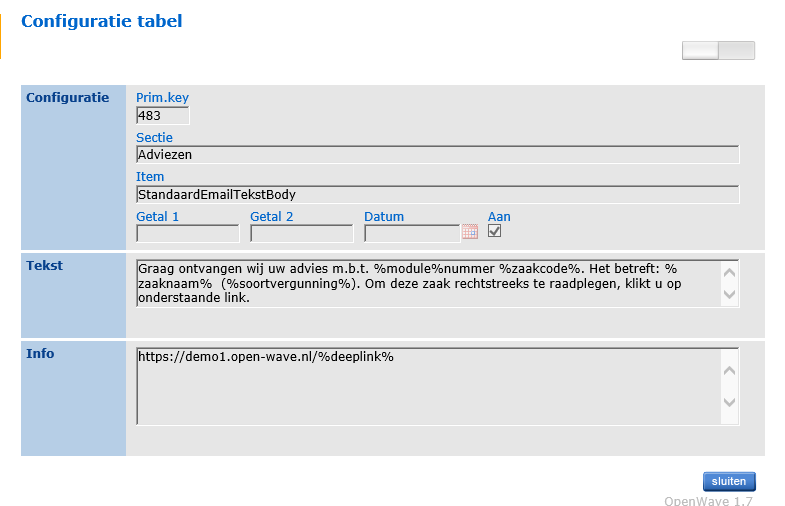Click the down arrow of the Info scrollbar
785x506 pixels.
click(x=729, y=402)
